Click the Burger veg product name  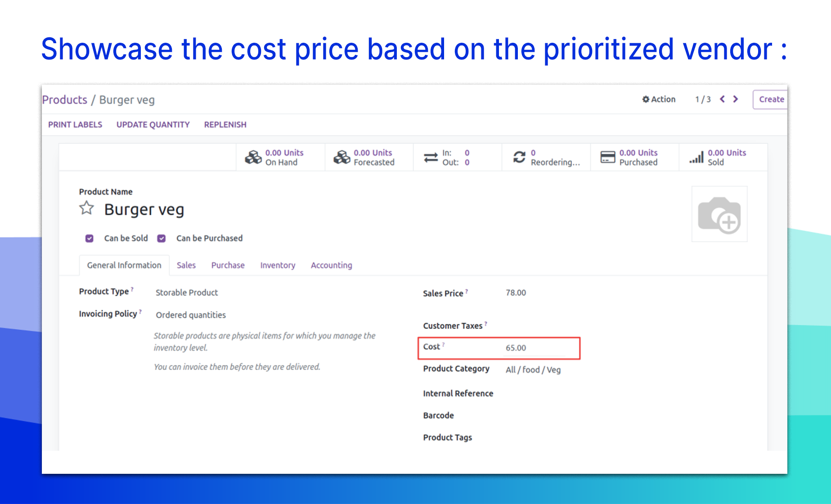pos(144,210)
